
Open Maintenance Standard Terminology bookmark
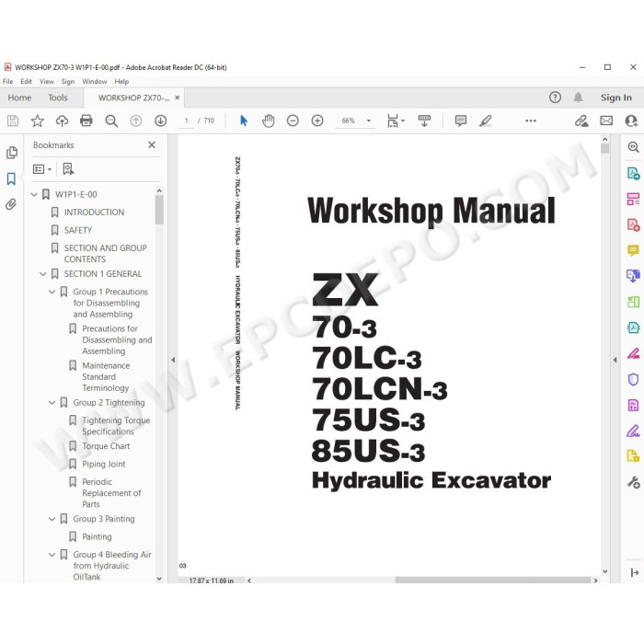[106, 376]
